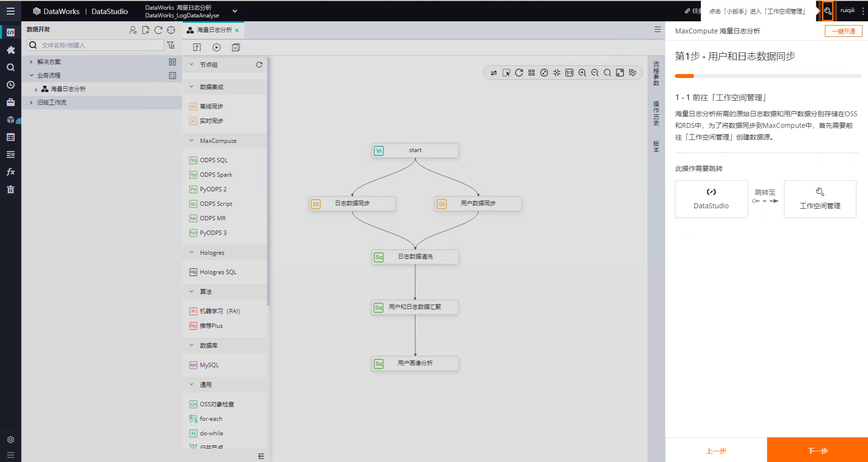This screenshot has height=462, width=868.
Task: Switch to the 海量日志分析 editor tab
Action: pyautogui.click(x=214, y=30)
